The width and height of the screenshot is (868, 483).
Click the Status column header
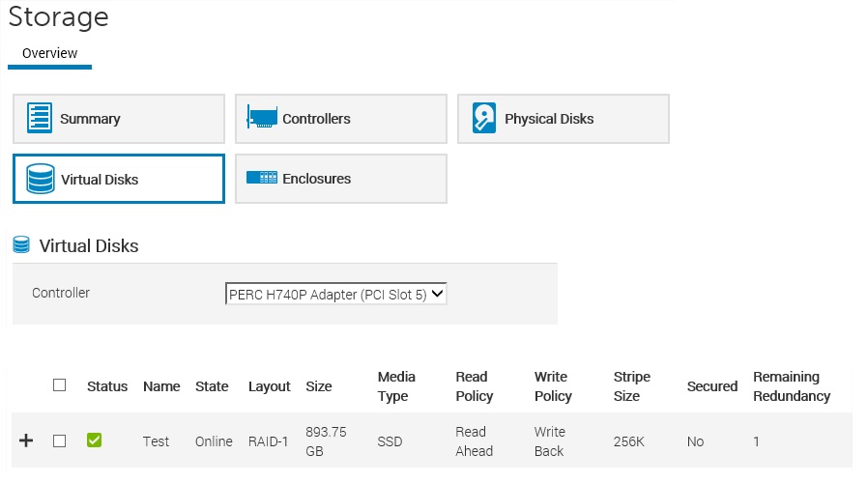pyautogui.click(x=107, y=386)
